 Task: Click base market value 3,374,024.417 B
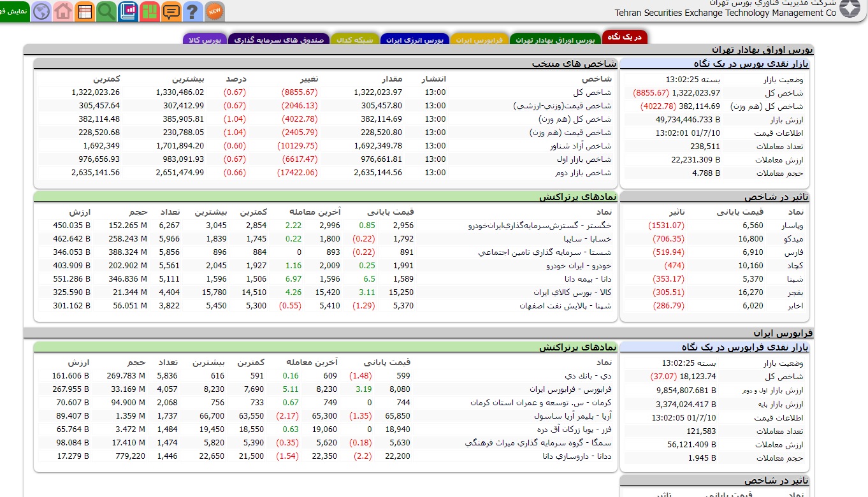coord(686,405)
